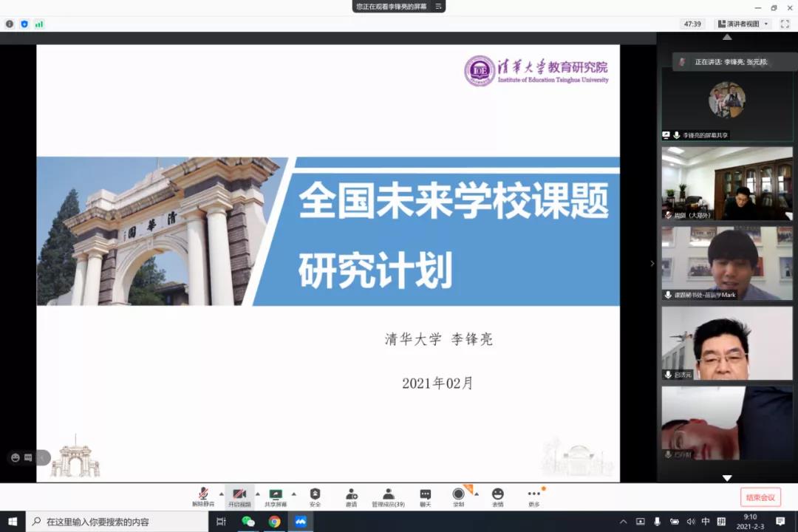This screenshot has width=798, height=532.
Task: Click the blue security shield status icon
Action: [24, 24]
